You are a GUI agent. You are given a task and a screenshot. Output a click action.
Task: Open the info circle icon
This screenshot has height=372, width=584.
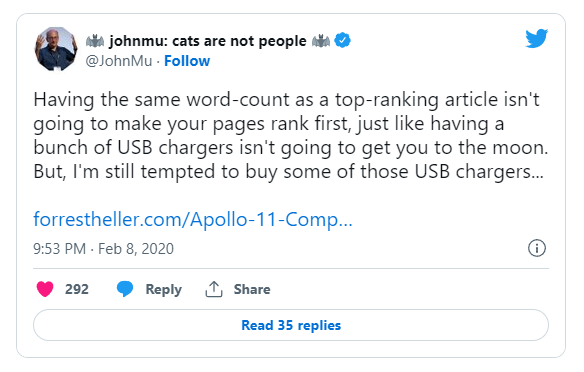coord(537,248)
